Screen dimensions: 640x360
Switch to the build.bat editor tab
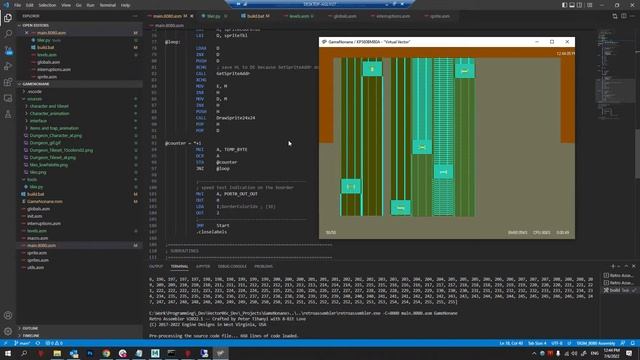[256, 16]
